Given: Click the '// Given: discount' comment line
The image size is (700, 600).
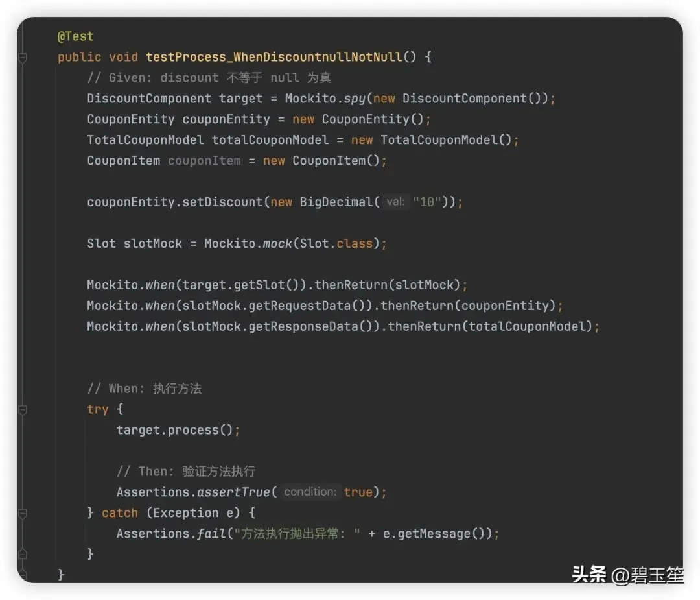Looking at the screenshot, I should point(209,78).
